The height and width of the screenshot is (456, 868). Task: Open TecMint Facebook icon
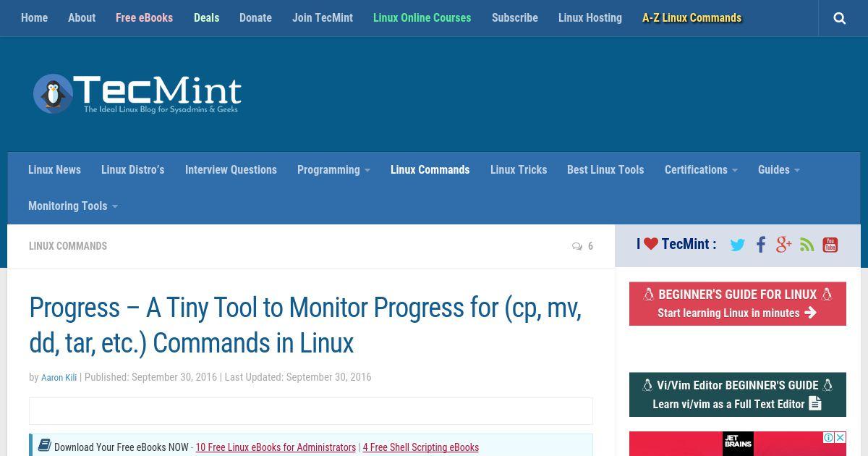761,245
